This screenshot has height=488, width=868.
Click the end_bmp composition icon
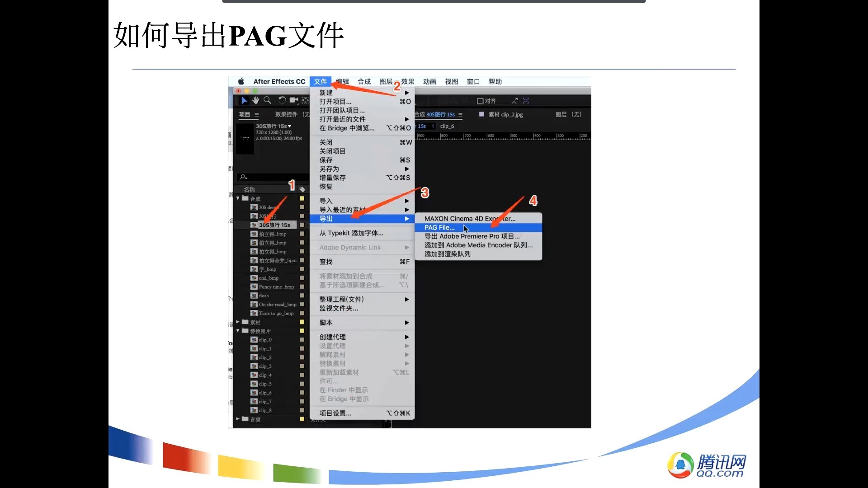pos(254,278)
